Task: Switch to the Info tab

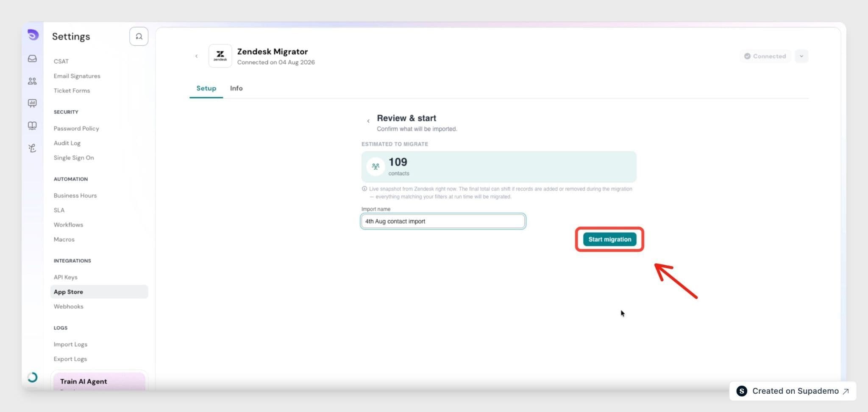Action: coord(236,88)
